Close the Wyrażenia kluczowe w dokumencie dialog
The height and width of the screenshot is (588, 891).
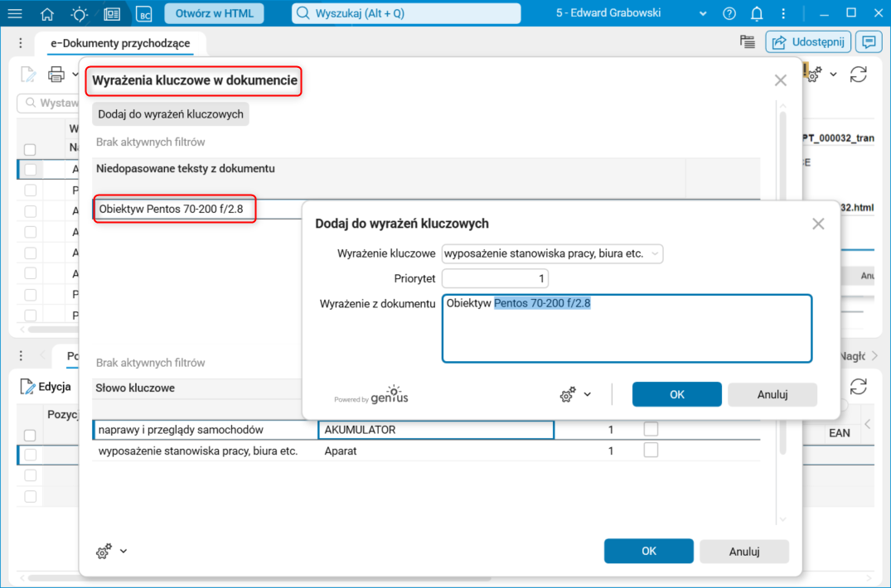(780, 80)
